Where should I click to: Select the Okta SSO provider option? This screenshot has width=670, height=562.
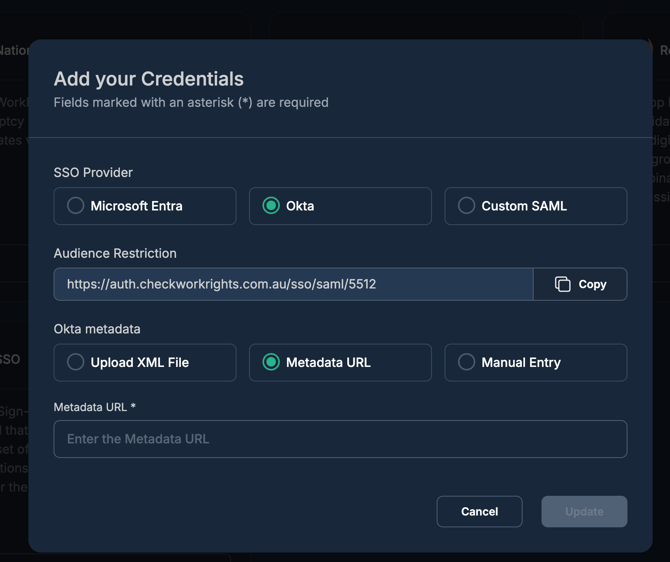(x=340, y=206)
